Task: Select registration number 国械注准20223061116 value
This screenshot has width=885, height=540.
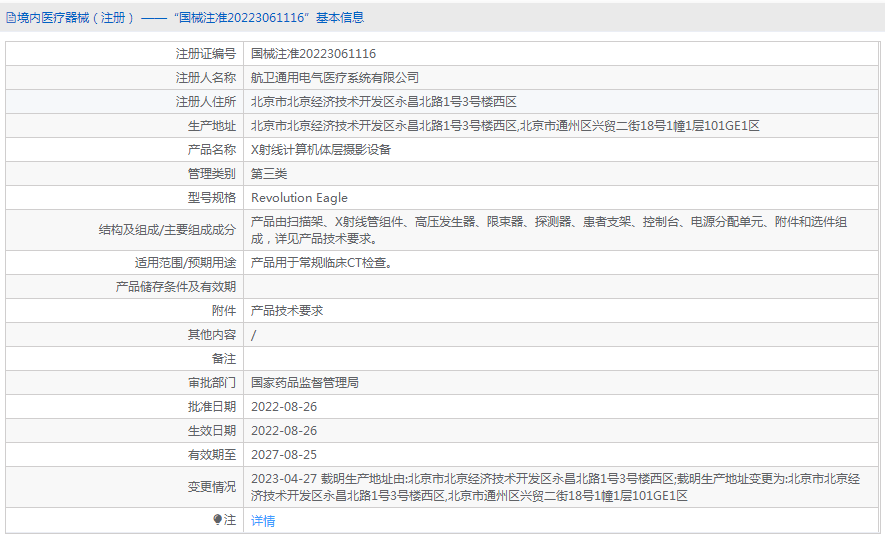Action: click(x=313, y=54)
